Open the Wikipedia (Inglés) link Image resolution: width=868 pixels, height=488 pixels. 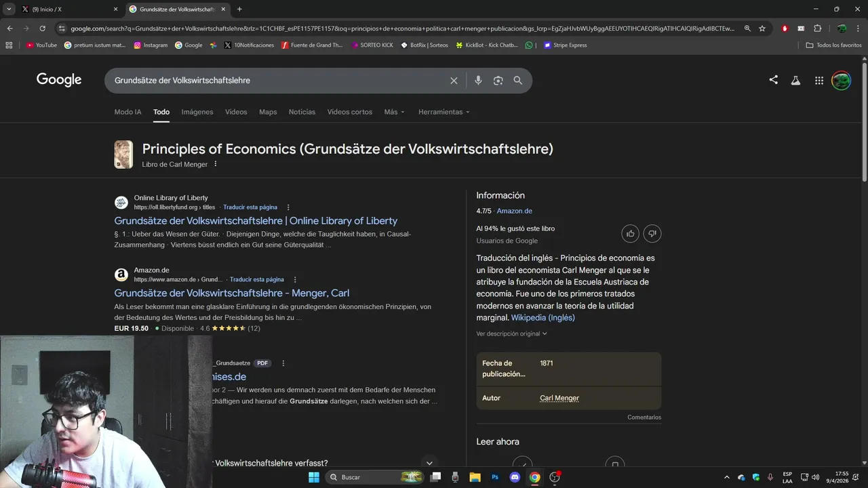(x=542, y=318)
